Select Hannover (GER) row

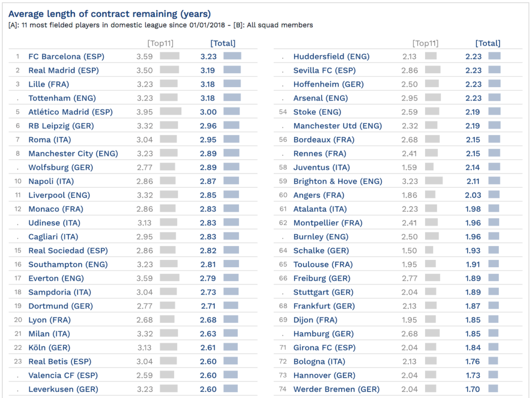click(x=324, y=376)
